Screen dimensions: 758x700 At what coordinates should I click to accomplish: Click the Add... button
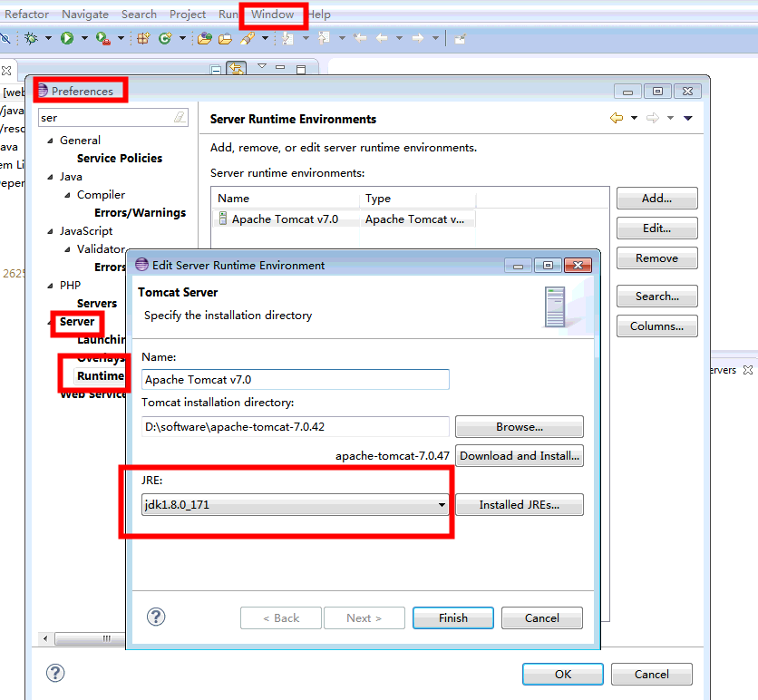[657, 199]
